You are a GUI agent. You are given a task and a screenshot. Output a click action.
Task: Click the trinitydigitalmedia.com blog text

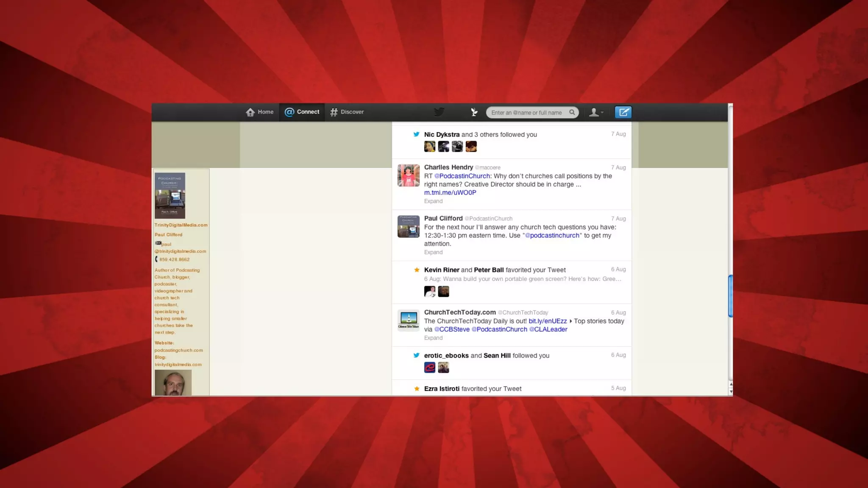(x=178, y=365)
